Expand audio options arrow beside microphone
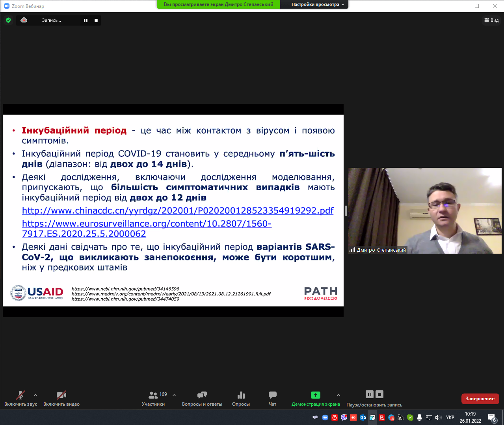This screenshot has width=504, height=425. tap(35, 395)
